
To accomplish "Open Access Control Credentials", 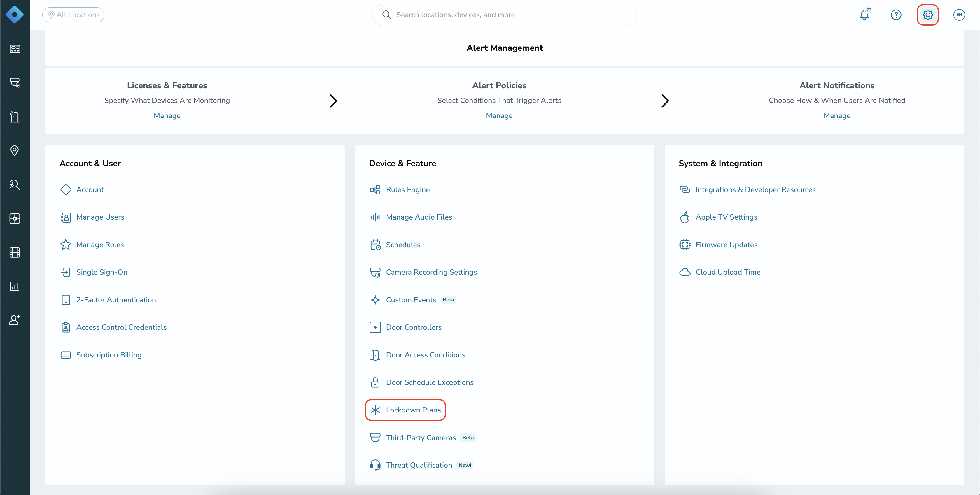I will tap(121, 327).
